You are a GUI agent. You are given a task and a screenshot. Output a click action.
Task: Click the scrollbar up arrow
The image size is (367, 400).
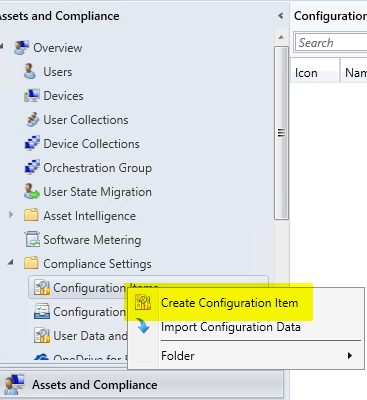[x=281, y=37]
